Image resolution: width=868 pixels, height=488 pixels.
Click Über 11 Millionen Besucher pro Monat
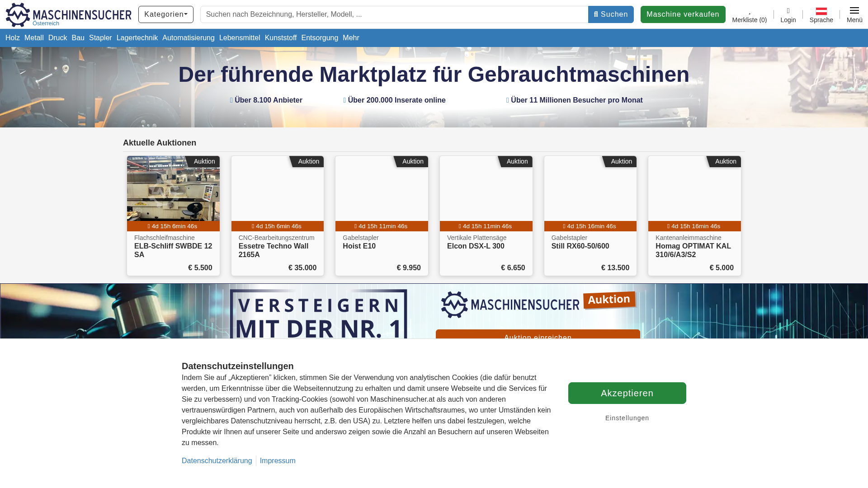(x=577, y=100)
